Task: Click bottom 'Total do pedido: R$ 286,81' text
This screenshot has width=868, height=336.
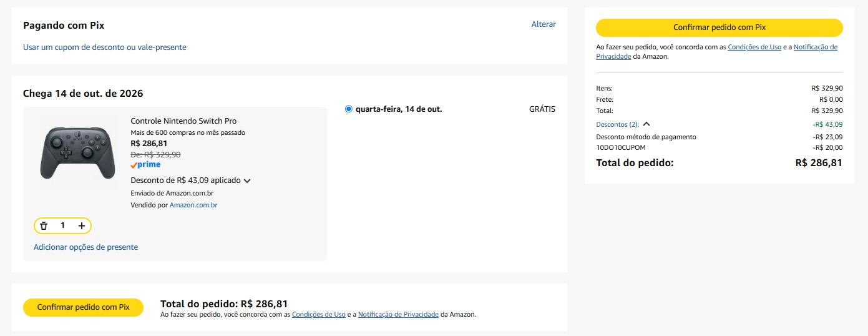Action: pos(224,304)
